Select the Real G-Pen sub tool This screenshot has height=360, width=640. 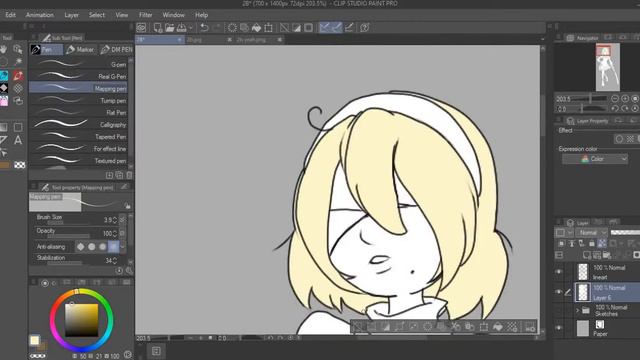click(78, 76)
